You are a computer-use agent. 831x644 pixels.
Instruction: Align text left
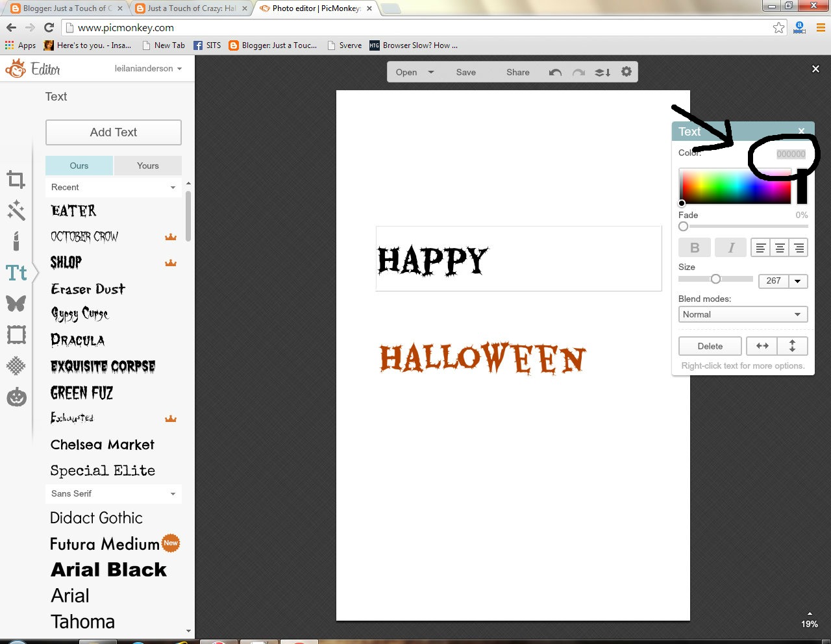tap(760, 247)
